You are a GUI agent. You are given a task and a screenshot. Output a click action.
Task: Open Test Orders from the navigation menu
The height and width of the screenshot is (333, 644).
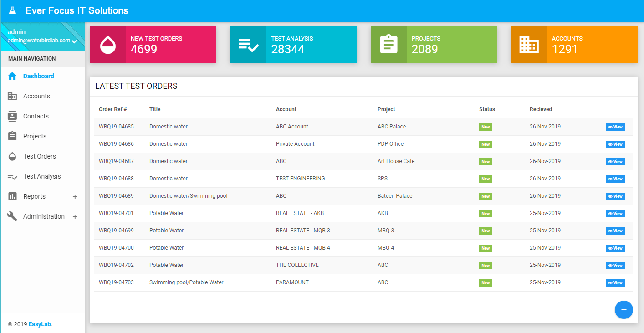tap(41, 156)
